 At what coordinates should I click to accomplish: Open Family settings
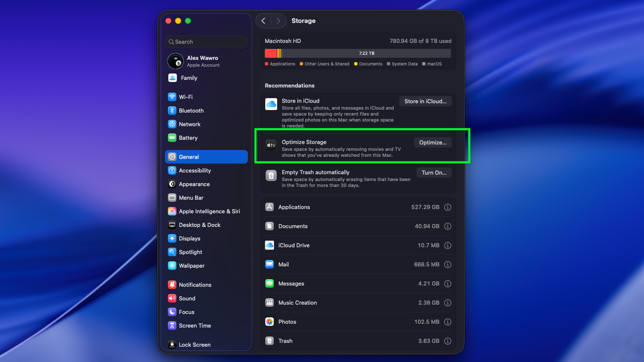[x=206, y=78]
